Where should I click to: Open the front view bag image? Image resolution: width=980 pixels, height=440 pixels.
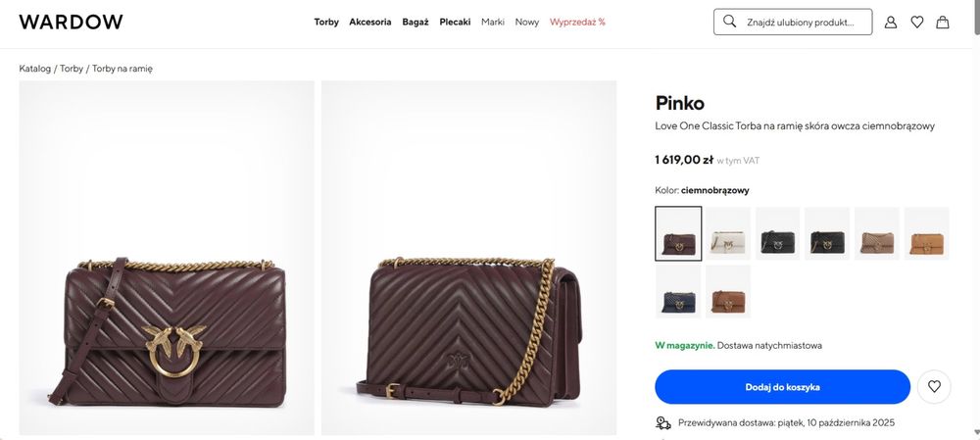[167, 258]
